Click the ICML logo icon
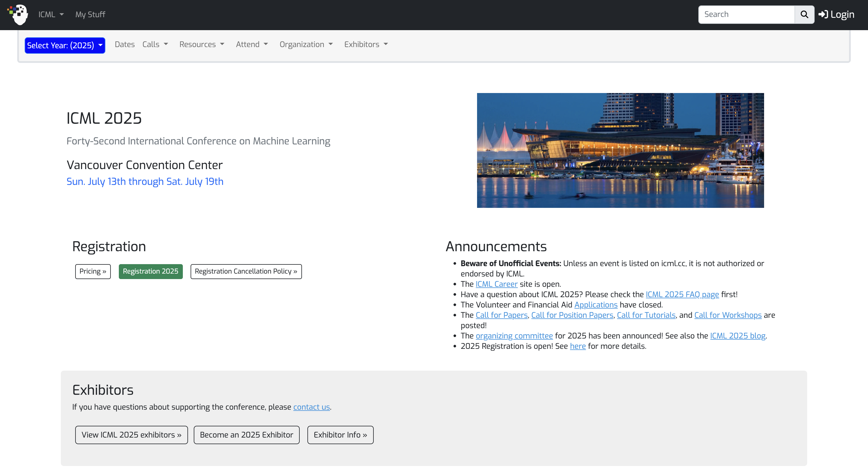Viewport: 868px width, 472px height. [x=19, y=14]
